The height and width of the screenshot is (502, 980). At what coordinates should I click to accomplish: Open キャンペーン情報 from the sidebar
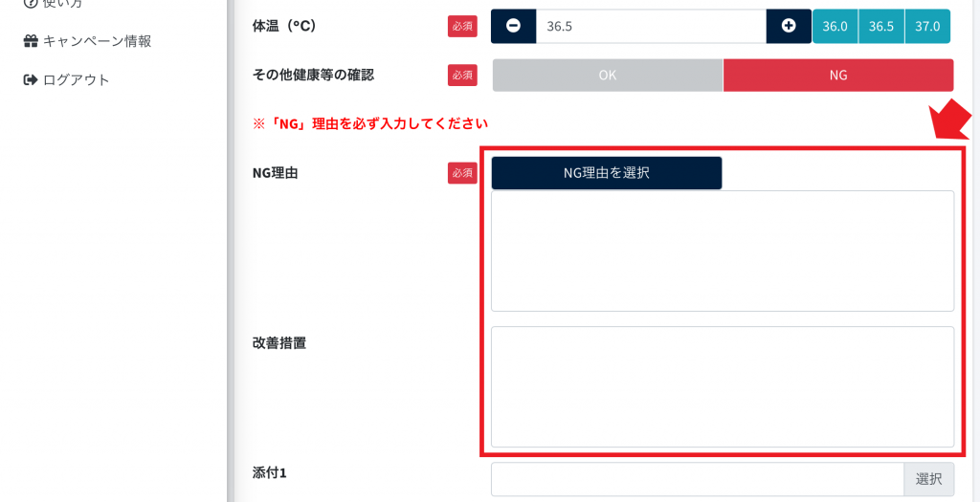[97, 41]
